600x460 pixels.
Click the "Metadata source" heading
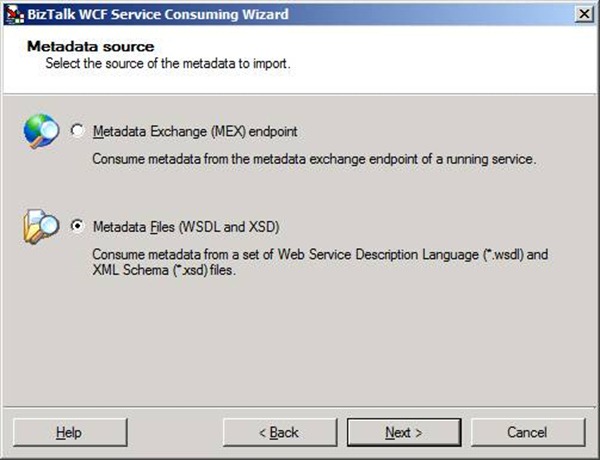[x=90, y=46]
